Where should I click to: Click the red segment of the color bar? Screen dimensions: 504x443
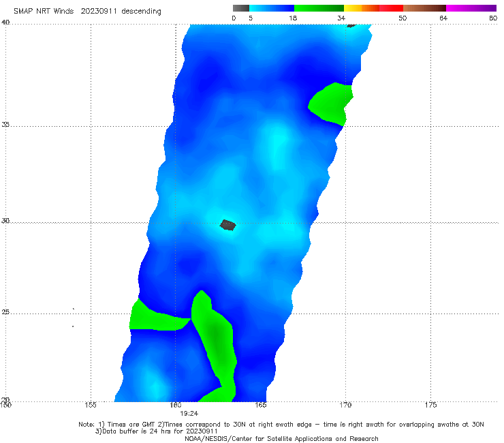[391, 8]
